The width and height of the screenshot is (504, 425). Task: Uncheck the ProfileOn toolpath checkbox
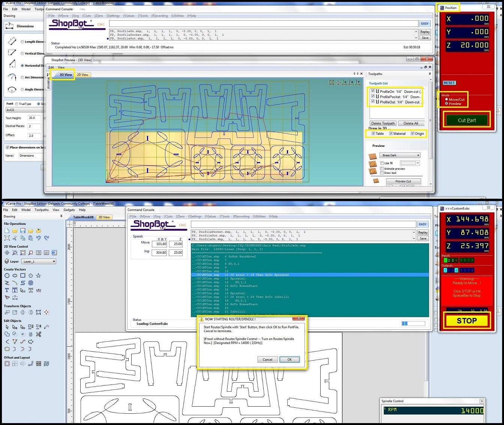pos(373,91)
